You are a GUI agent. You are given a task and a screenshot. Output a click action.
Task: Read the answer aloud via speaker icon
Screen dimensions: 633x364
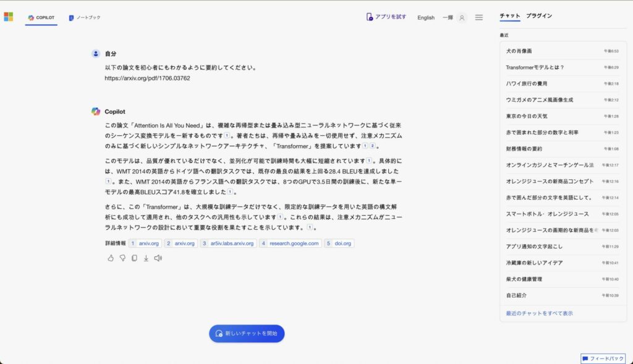158,258
